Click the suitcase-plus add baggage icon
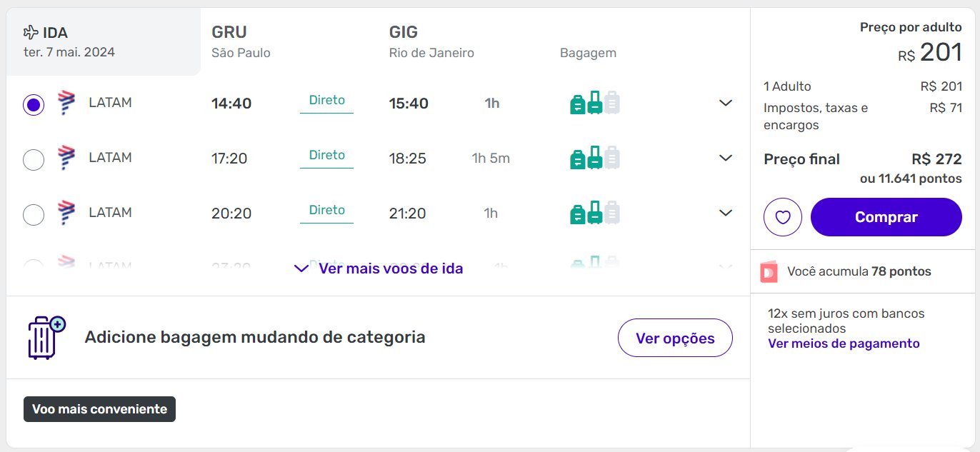The height and width of the screenshot is (452, 980). click(46, 337)
